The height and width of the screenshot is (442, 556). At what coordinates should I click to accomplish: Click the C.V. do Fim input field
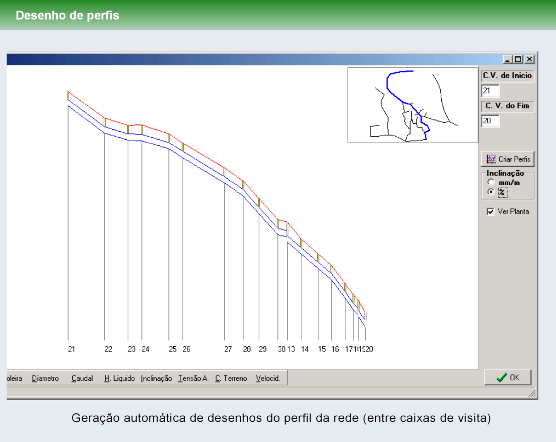tap(490, 121)
